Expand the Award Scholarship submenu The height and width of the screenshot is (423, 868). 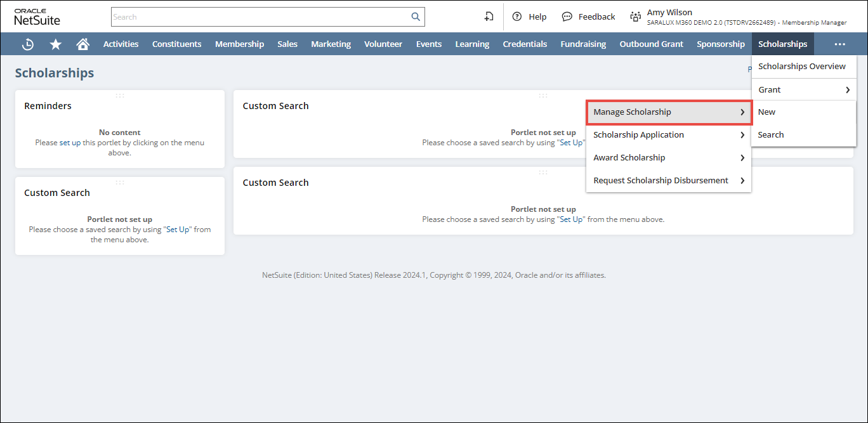click(x=669, y=158)
